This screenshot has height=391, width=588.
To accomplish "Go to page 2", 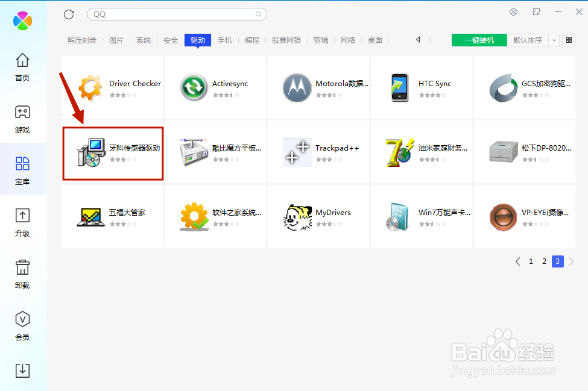I will point(544,261).
